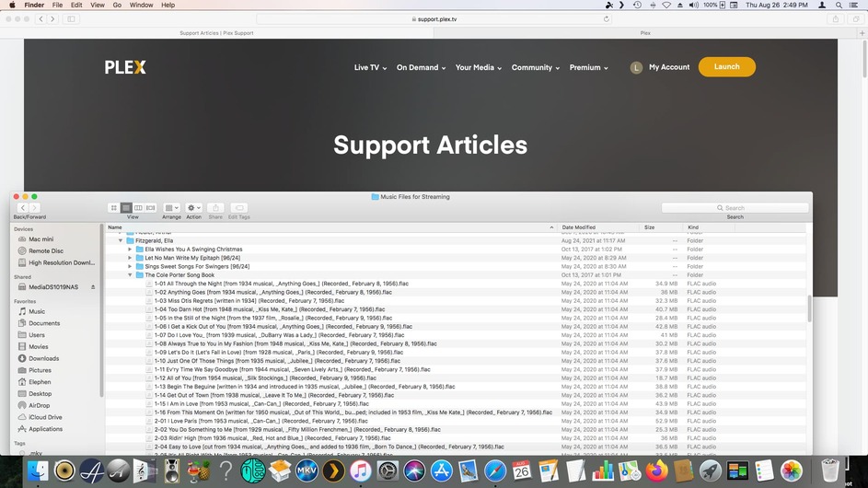Switch to the Plex Safari tab
This screenshot has width=868, height=488.
645,32
